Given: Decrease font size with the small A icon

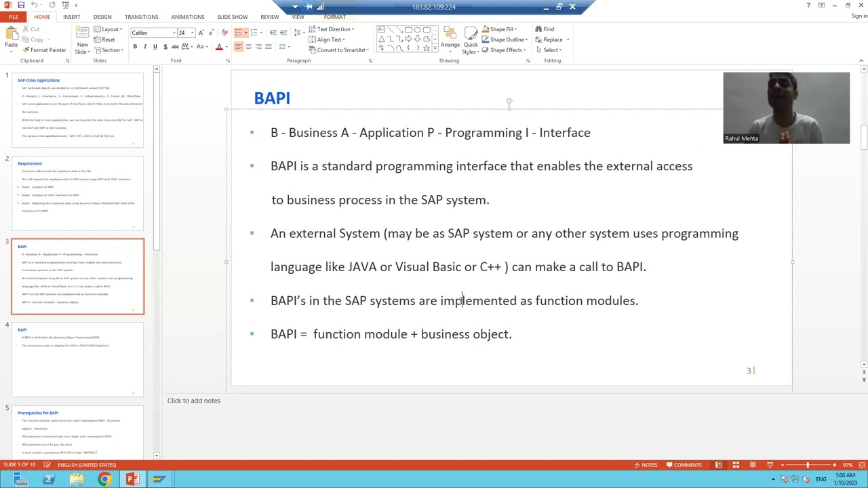Looking at the screenshot, I should (x=211, y=33).
